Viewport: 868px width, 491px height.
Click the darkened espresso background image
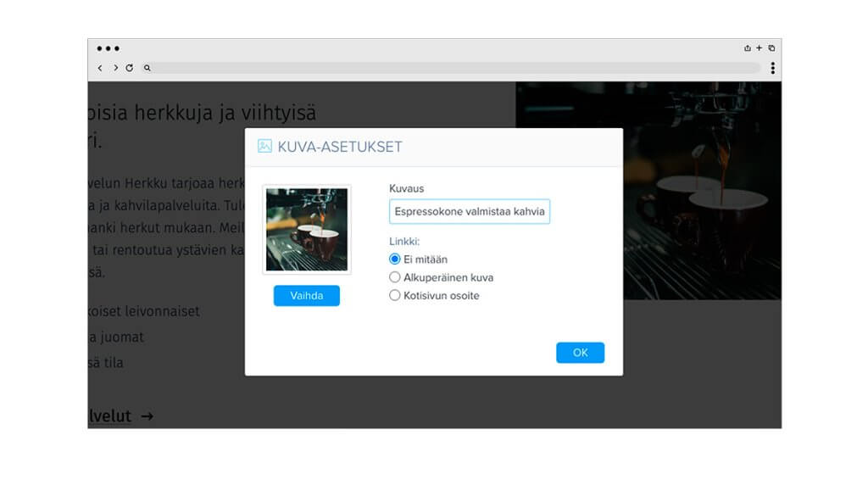click(703, 191)
